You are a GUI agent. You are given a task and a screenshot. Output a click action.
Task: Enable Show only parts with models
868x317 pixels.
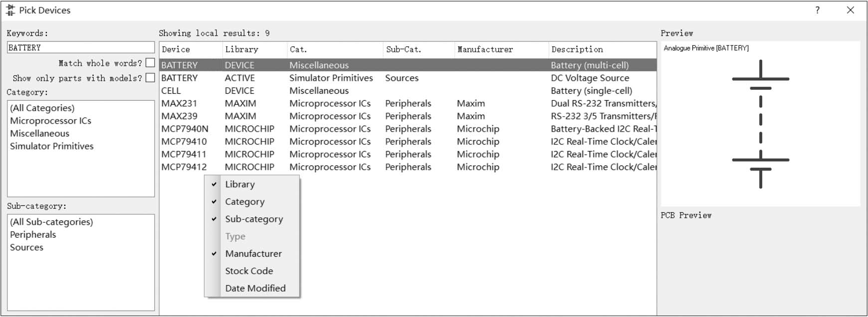tap(150, 78)
